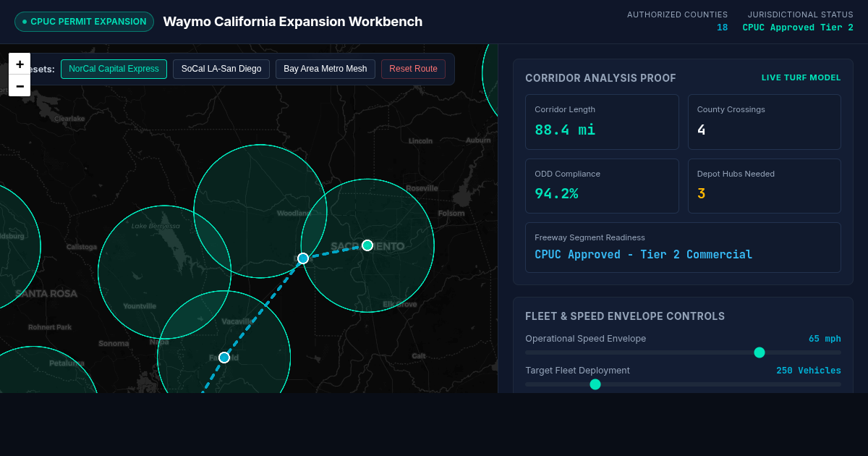Image resolution: width=868 pixels, height=456 pixels.
Task: Select the Corridor Length 88.4 mi value
Action: (x=565, y=130)
